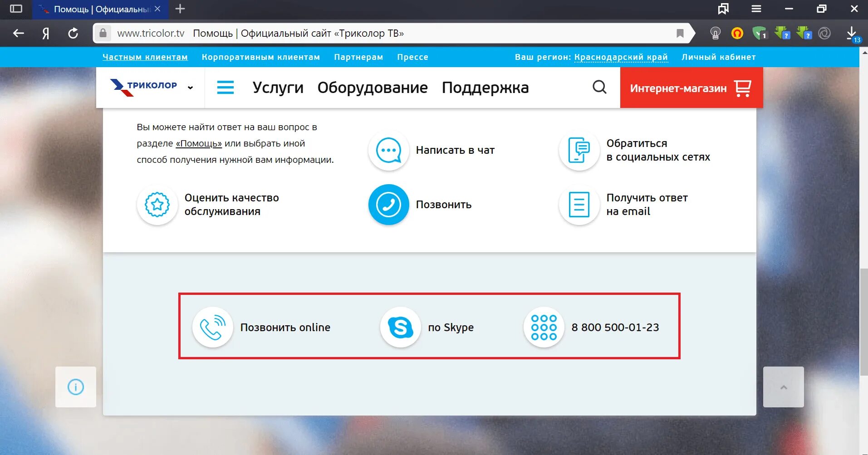Click the blue phone Позвонить icon
This screenshot has height=455, width=868.
(389, 205)
